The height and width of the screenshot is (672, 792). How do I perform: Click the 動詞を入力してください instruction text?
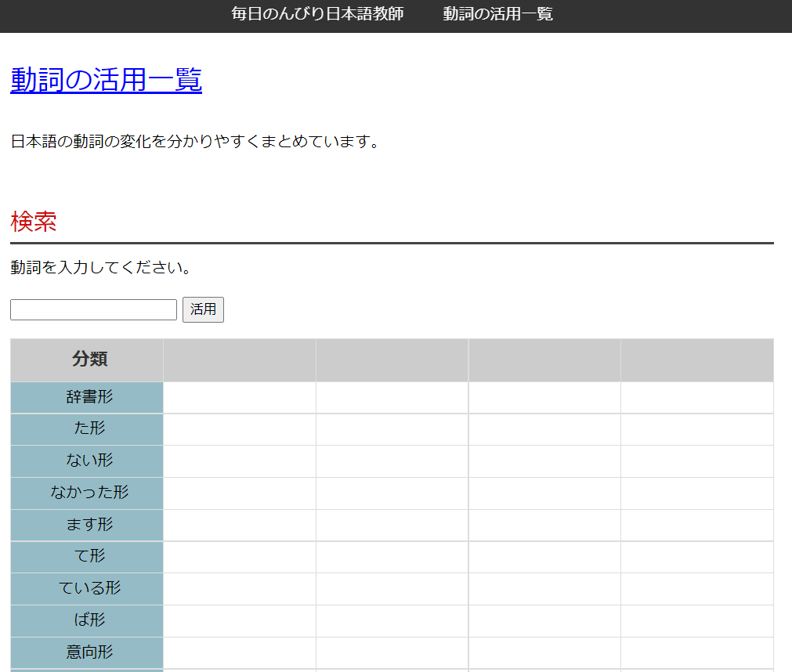(101, 267)
